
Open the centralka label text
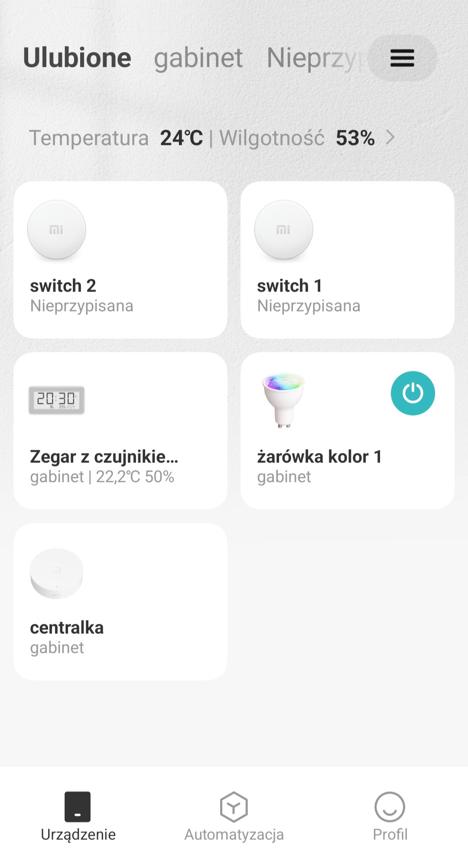coord(67,628)
